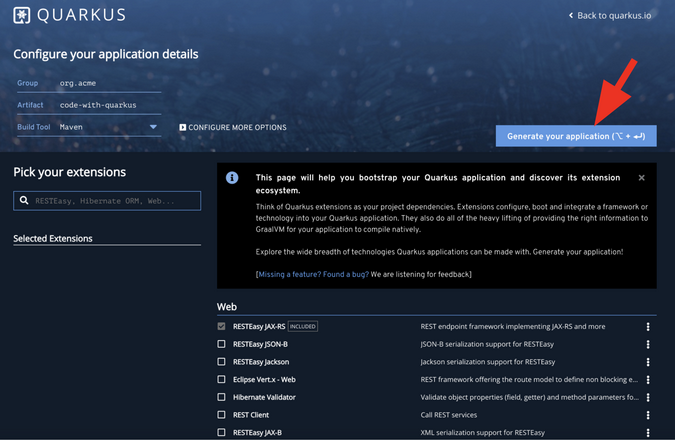The image size is (675, 440).
Task: Toggle the RESTEasy JAX-RS checkbox
Action: [221, 326]
